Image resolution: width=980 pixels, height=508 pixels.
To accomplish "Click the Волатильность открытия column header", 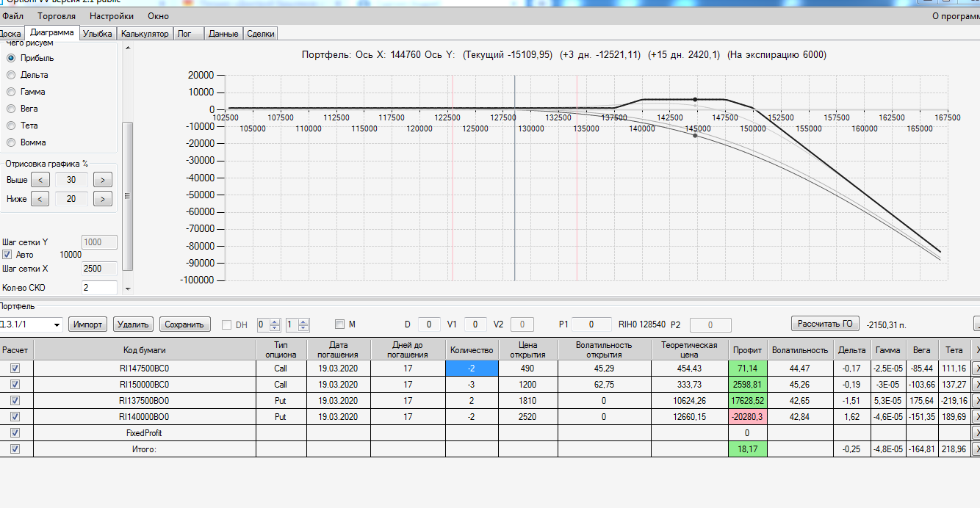I will [x=604, y=349].
